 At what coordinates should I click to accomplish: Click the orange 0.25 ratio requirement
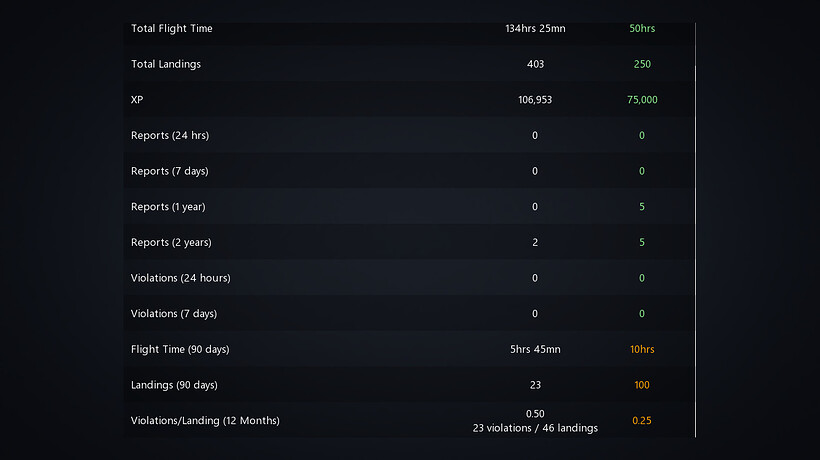[642, 421]
